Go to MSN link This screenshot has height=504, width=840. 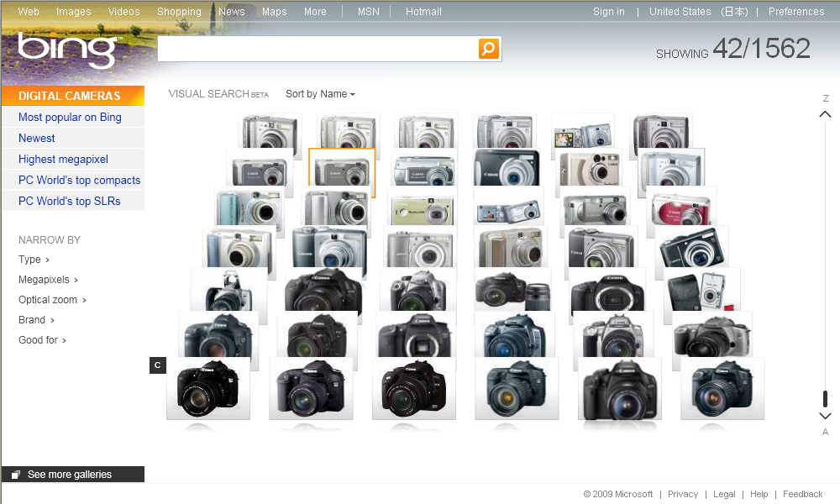pos(369,11)
